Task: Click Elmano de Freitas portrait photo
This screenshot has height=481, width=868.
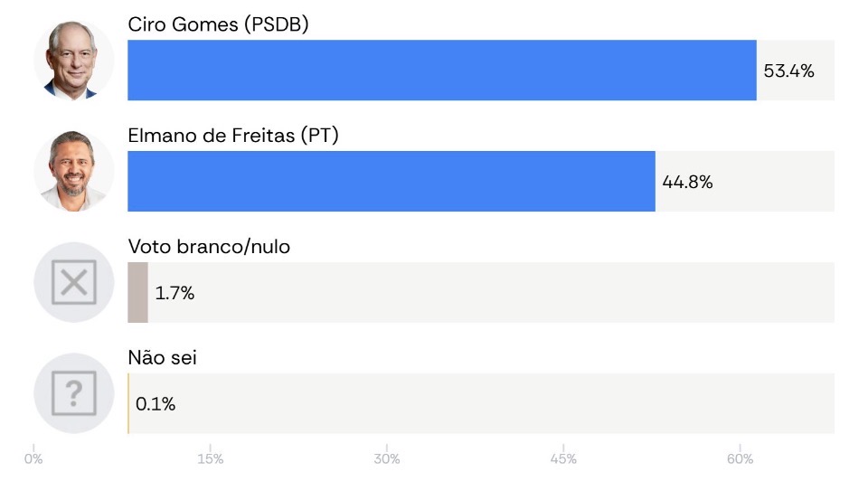Action: (73, 171)
